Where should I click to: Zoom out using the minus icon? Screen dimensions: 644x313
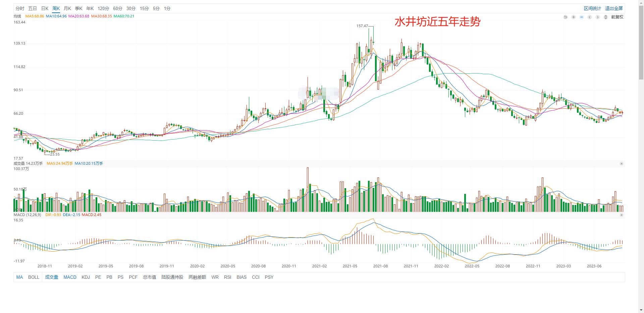tap(581, 17)
